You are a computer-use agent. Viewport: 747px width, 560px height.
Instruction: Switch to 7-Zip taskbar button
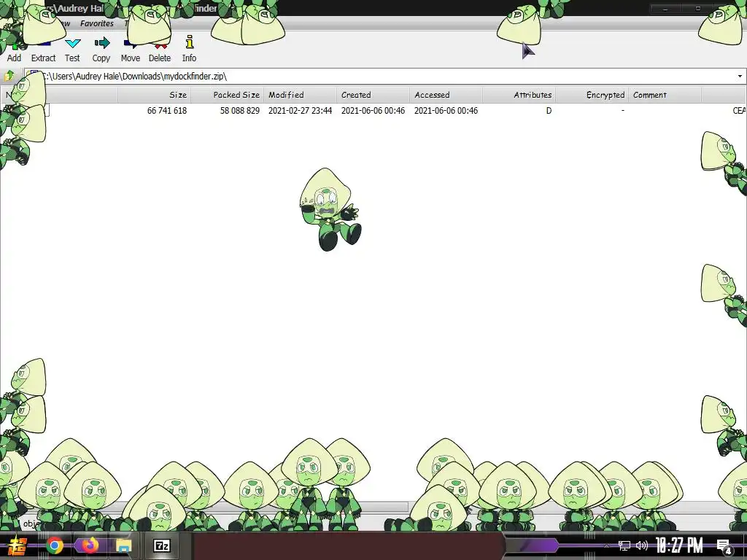point(162,545)
